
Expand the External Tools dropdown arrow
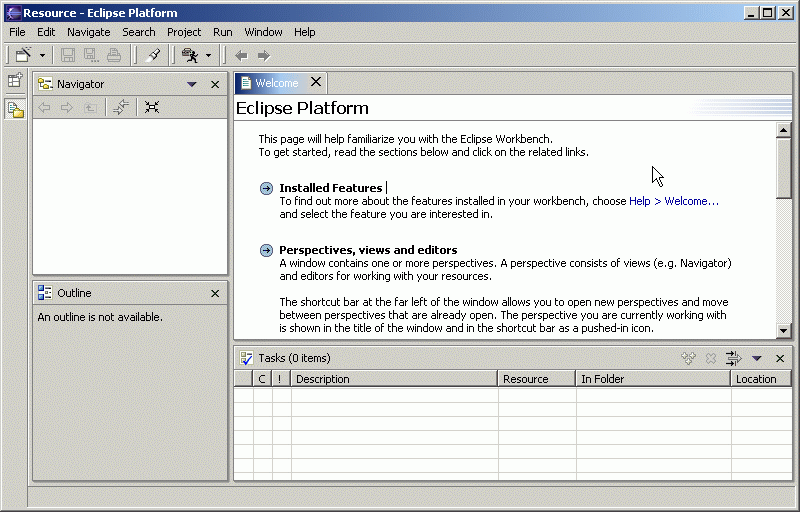pyautogui.click(x=208, y=56)
